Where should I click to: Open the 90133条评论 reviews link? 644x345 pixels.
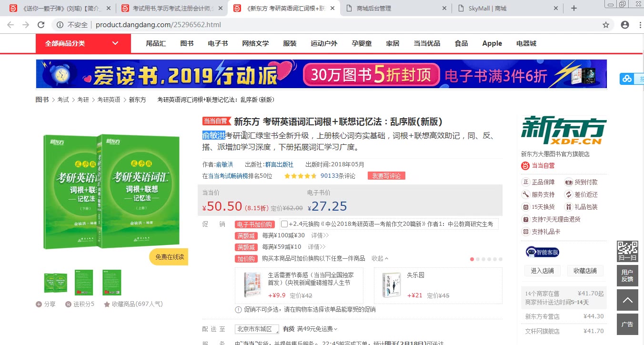[338, 176]
